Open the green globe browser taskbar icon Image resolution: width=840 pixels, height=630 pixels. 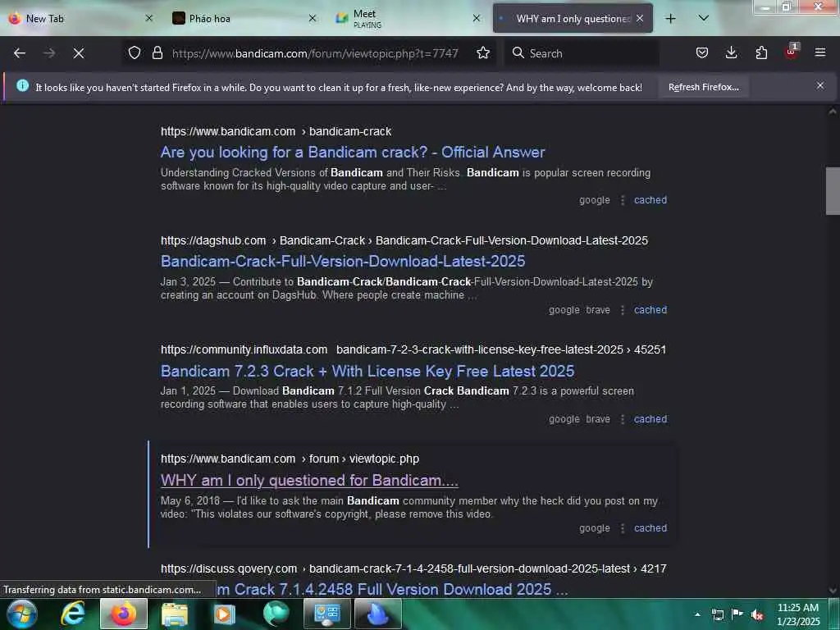click(x=276, y=614)
